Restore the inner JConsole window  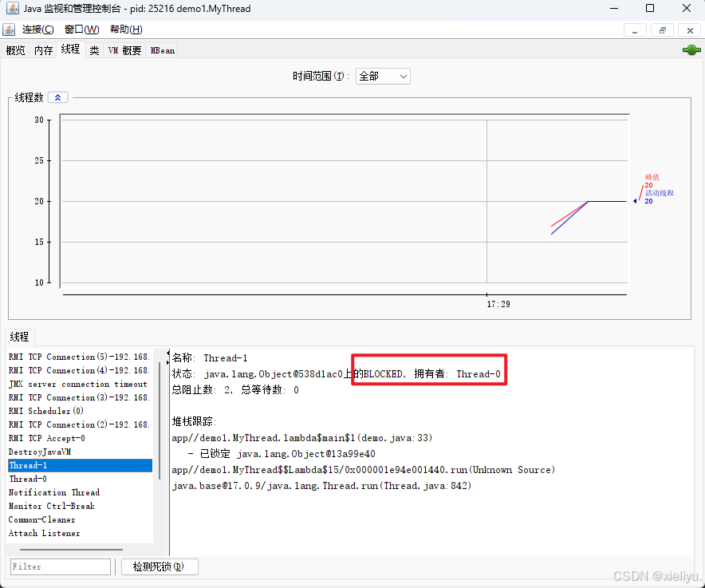click(x=662, y=30)
